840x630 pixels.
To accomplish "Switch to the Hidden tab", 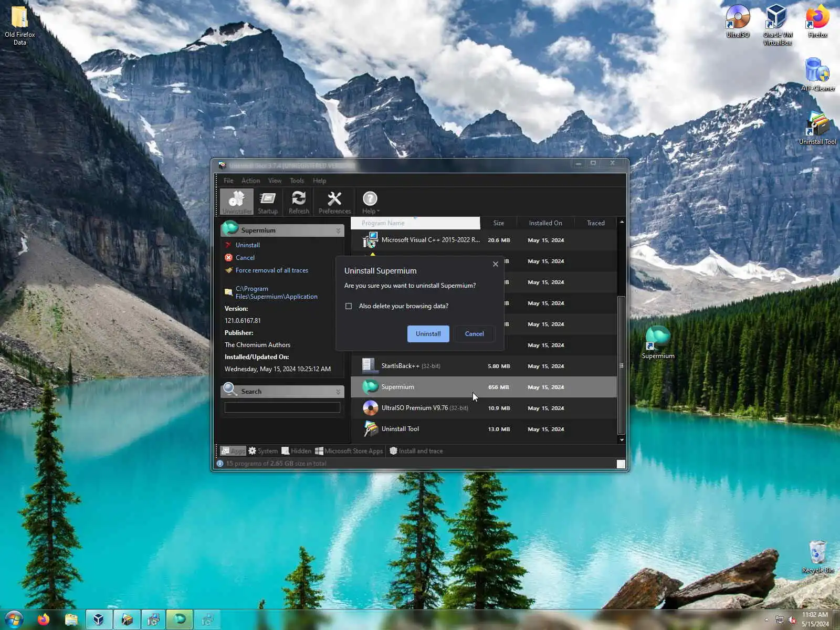I will [x=297, y=451].
